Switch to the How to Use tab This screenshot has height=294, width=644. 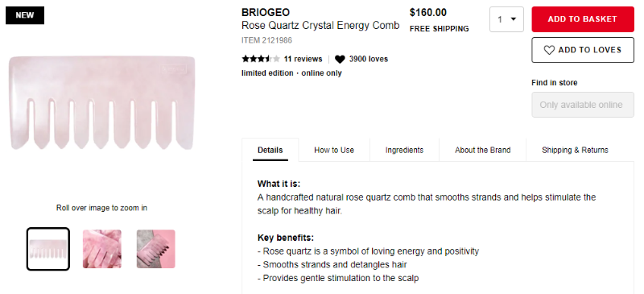coord(334,150)
